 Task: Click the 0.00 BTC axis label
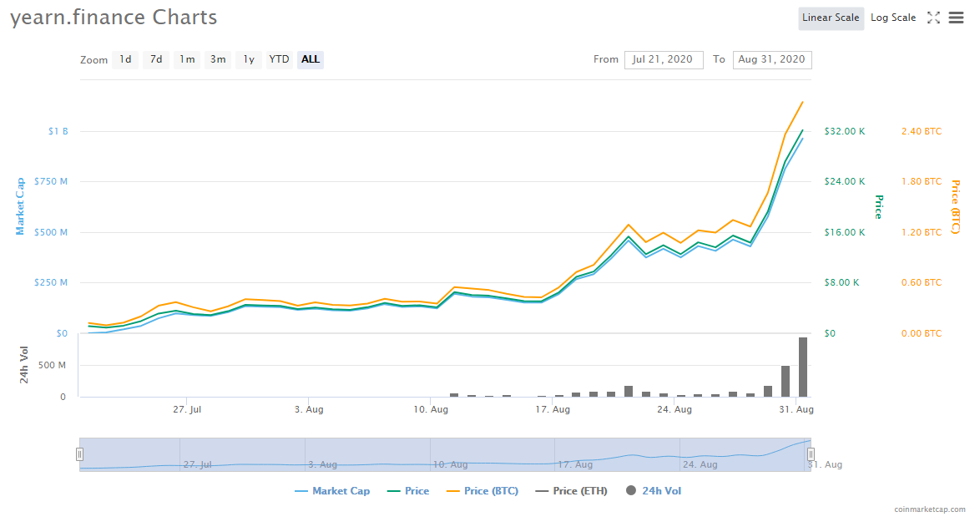click(922, 333)
